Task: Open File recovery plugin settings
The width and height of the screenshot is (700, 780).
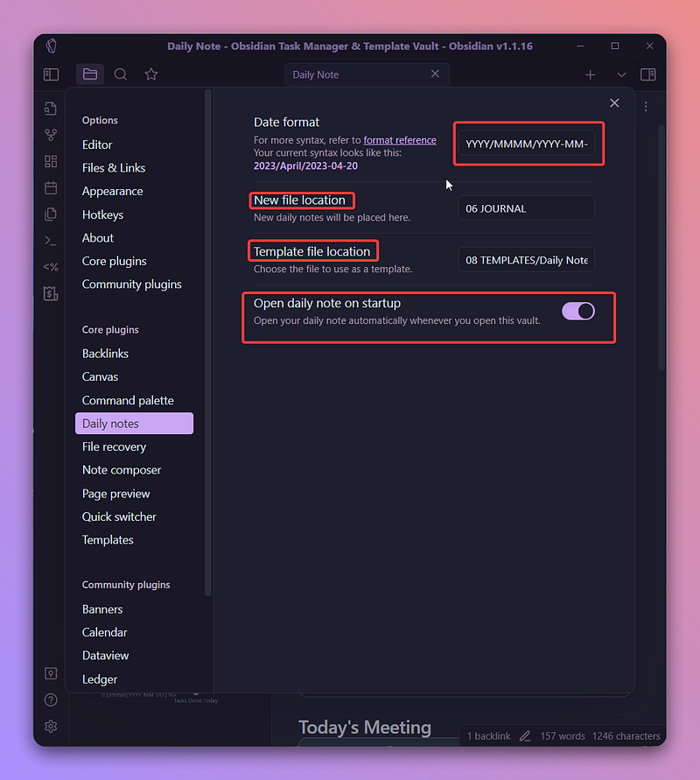Action: point(115,446)
